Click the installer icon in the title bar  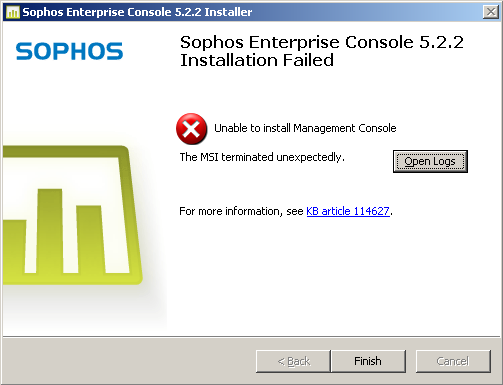pyautogui.click(x=13, y=12)
